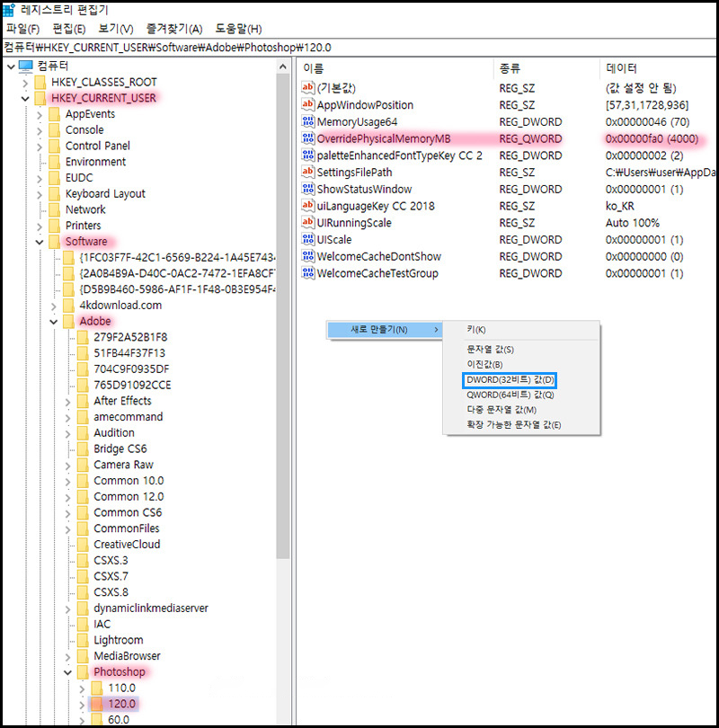Click the binary icon of OverridePhysicalMemoryMB
Image resolution: width=719 pixels, height=728 pixels.
coord(307,138)
